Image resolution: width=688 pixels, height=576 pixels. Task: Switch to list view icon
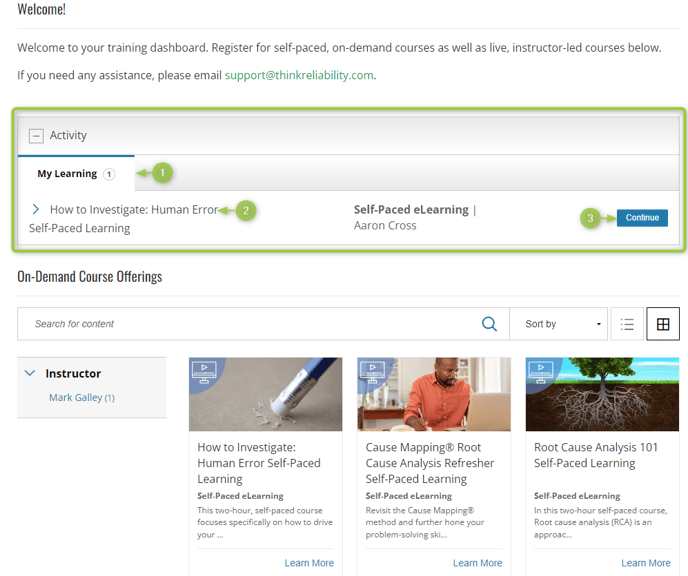pyautogui.click(x=627, y=324)
